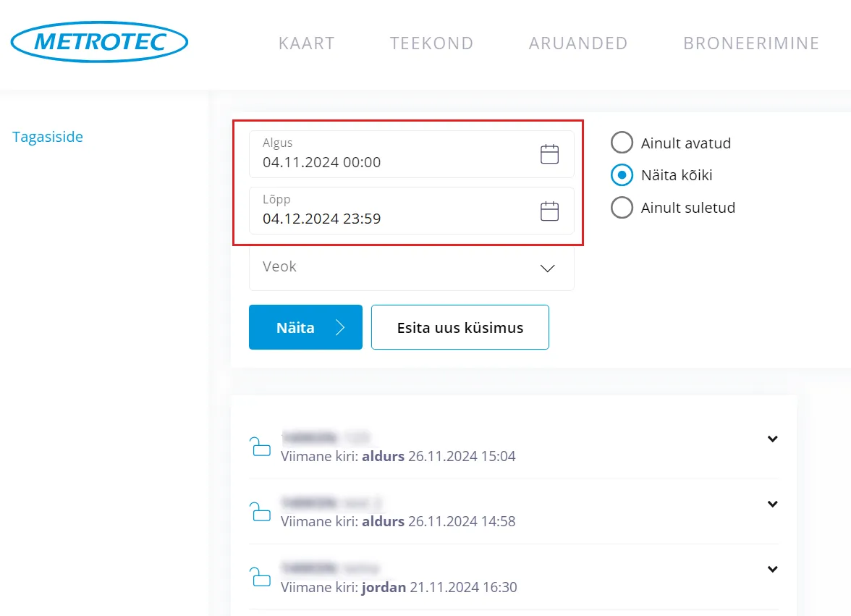Expand the thread dated 26.11.2024 14:58

tap(772, 504)
